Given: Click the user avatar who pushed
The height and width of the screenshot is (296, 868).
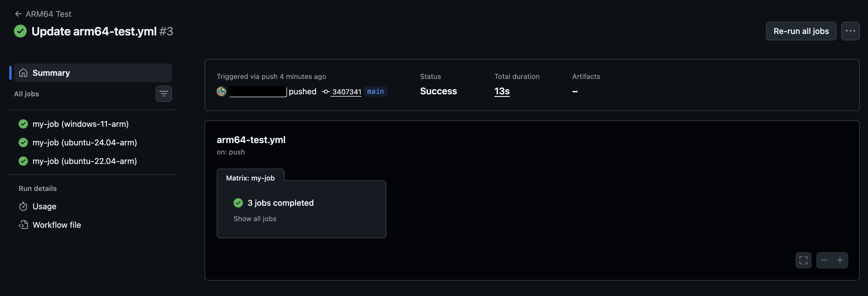Looking at the screenshot, I should coord(221,91).
